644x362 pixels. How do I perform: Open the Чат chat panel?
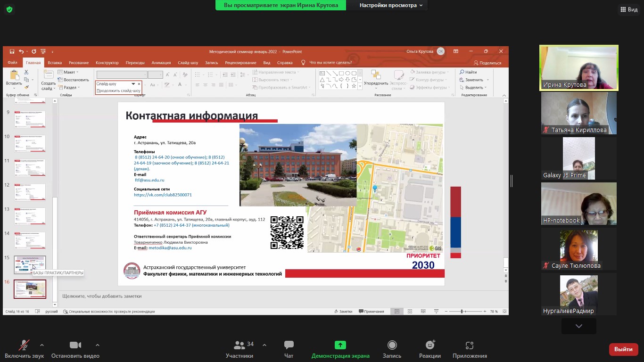pyautogui.click(x=289, y=346)
